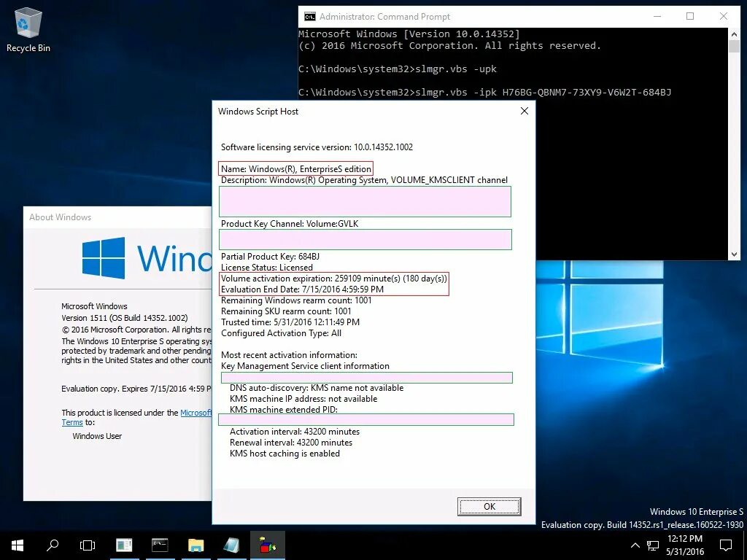
Task: Open Task View on the taskbar
Action: [88, 545]
